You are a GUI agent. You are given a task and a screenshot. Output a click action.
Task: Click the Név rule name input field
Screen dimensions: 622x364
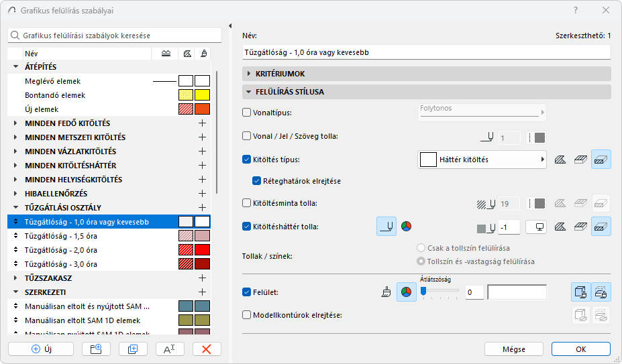[x=427, y=52]
